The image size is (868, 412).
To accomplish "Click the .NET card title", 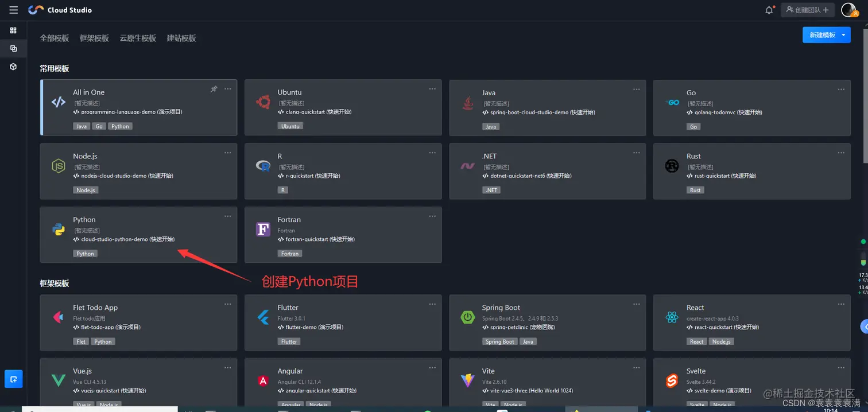I will point(490,156).
